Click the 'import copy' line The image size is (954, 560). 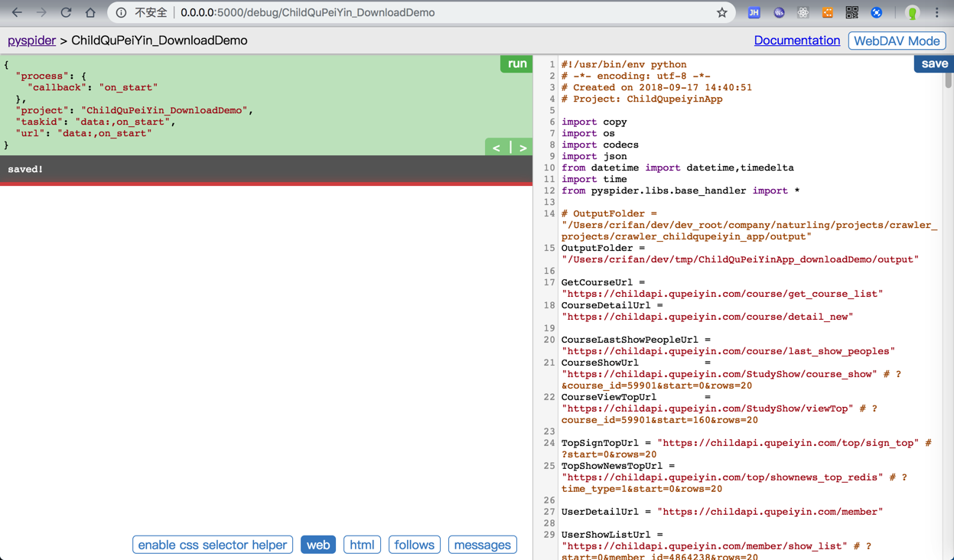pos(594,122)
